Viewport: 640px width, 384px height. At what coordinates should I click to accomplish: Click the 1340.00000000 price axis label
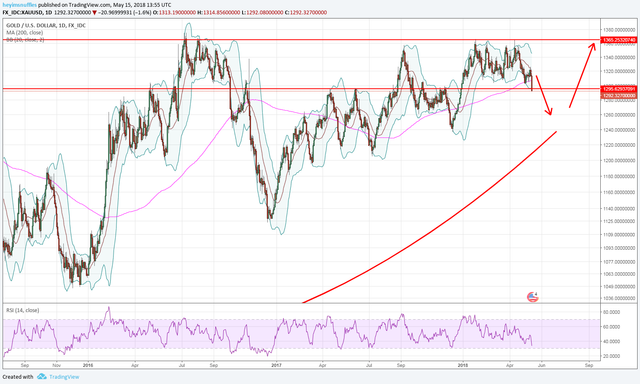pyautogui.click(x=619, y=58)
